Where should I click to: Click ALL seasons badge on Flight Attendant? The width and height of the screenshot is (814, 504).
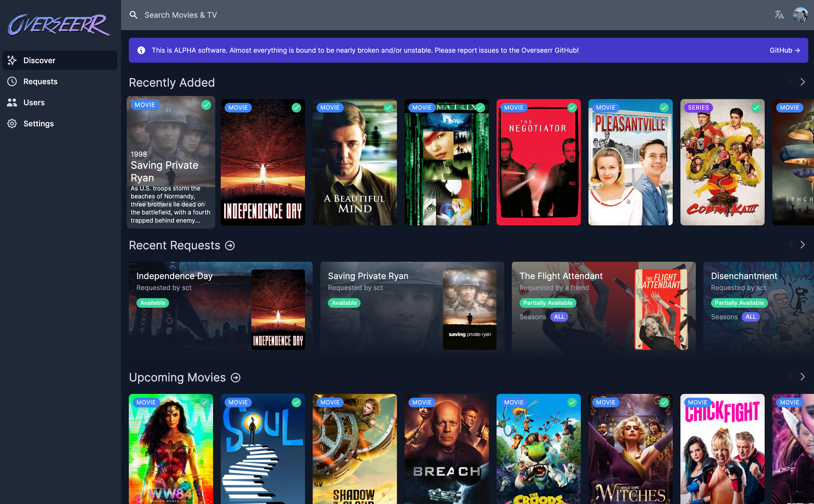(559, 317)
